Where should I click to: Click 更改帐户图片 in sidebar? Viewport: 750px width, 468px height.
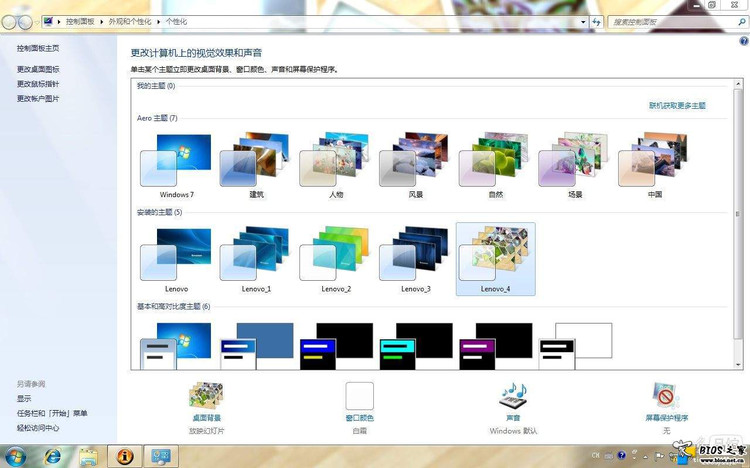pyautogui.click(x=38, y=99)
